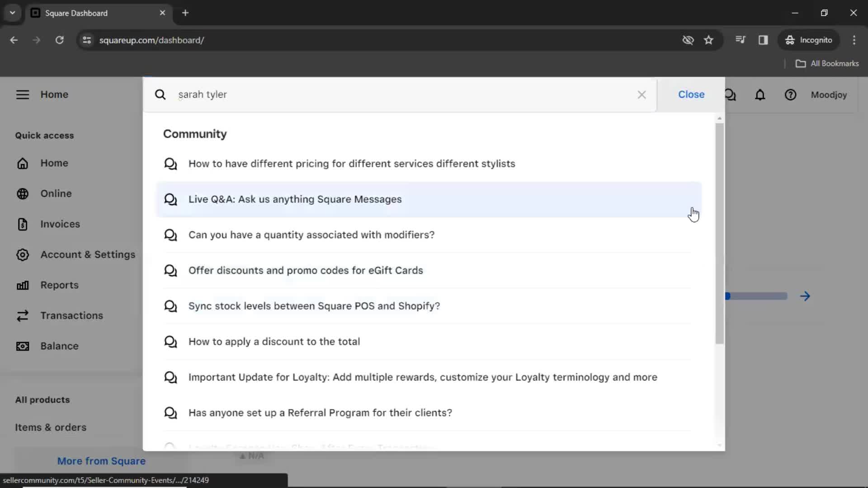868x488 pixels.
Task: Open the Moodjoy account menu
Action: click(828, 94)
